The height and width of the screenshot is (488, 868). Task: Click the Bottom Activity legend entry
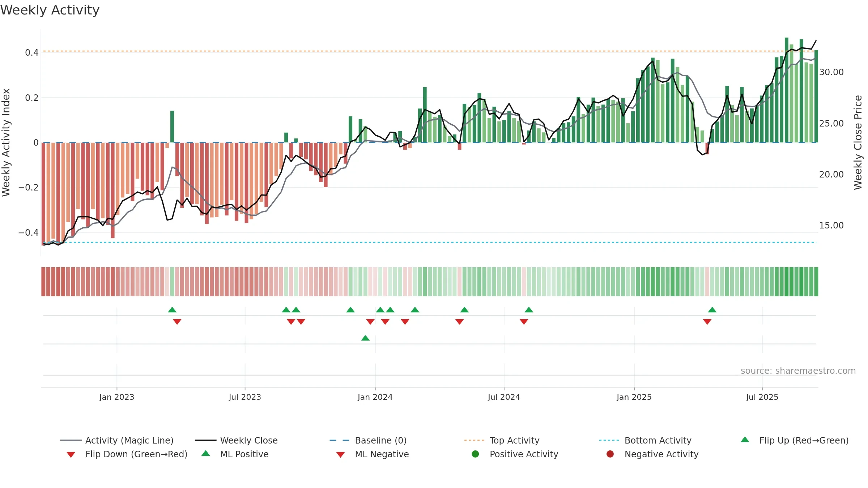(645, 440)
